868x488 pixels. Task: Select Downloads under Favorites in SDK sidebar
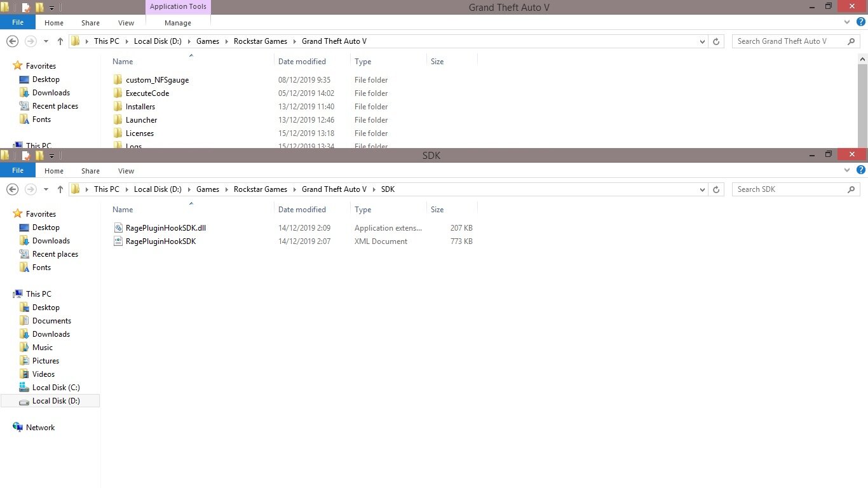(x=51, y=241)
